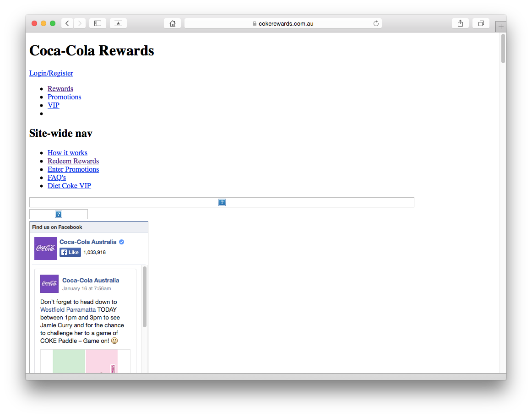The image size is (532, 417).
Task: Go to the home page icon
Action: 172,23
